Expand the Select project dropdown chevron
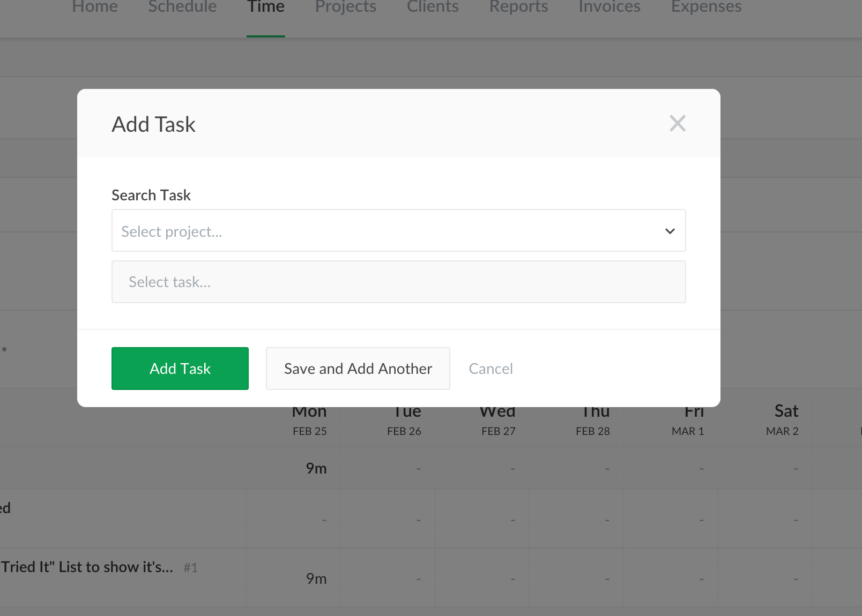 tap(670, 231)
